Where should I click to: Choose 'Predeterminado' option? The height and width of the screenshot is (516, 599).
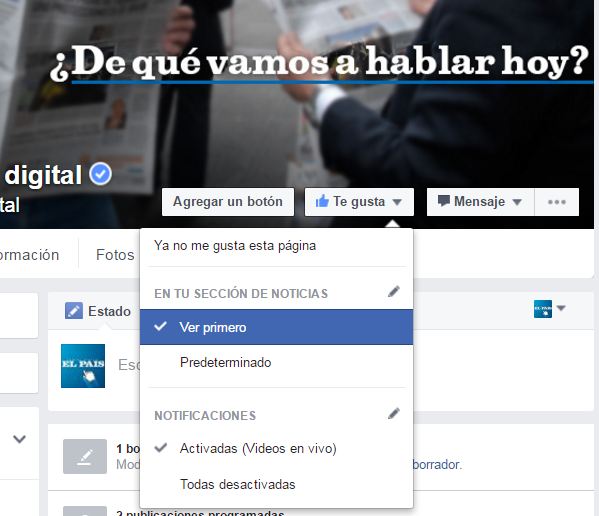[x=276, y=362]
